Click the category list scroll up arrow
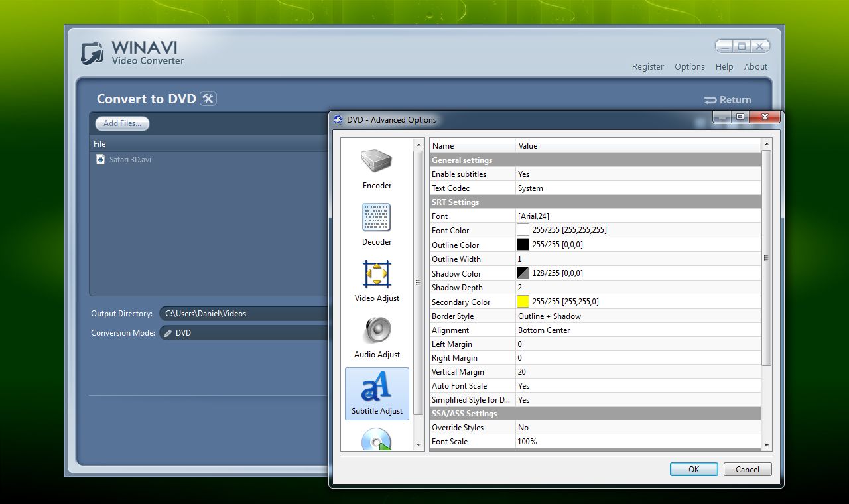 tap(419, 145)
